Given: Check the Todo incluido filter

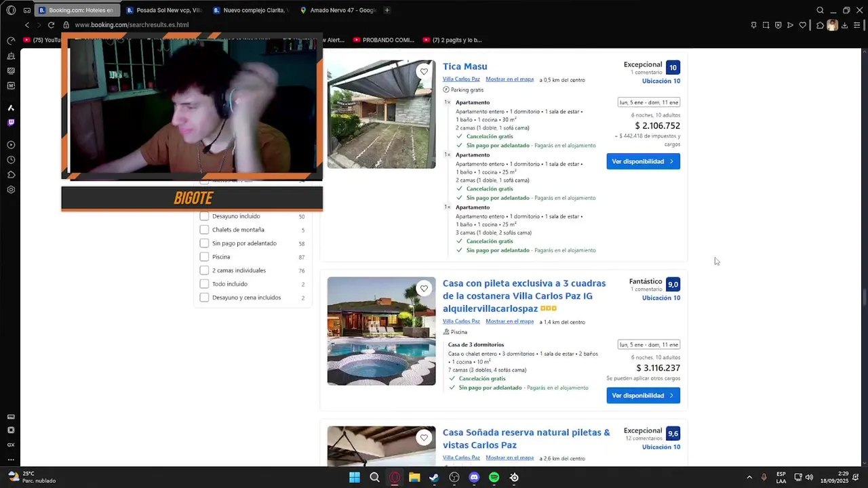Looking at the screenshot, I should coord(204,284).
